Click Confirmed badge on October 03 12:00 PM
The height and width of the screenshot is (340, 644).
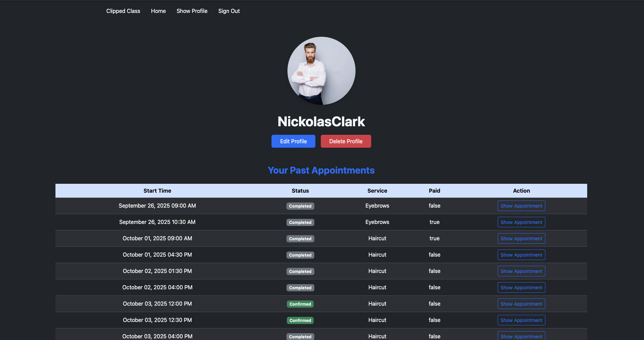pos(300,304)
